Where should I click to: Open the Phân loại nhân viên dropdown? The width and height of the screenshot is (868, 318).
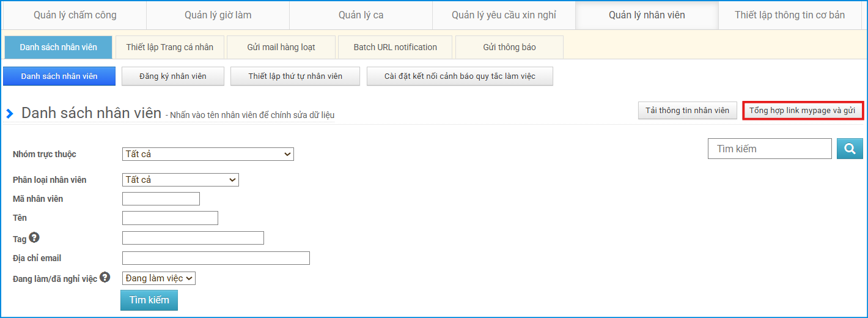180,180
